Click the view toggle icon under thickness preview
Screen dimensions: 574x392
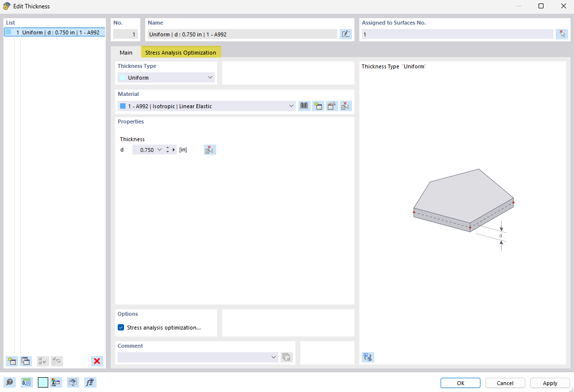(368, 357)
